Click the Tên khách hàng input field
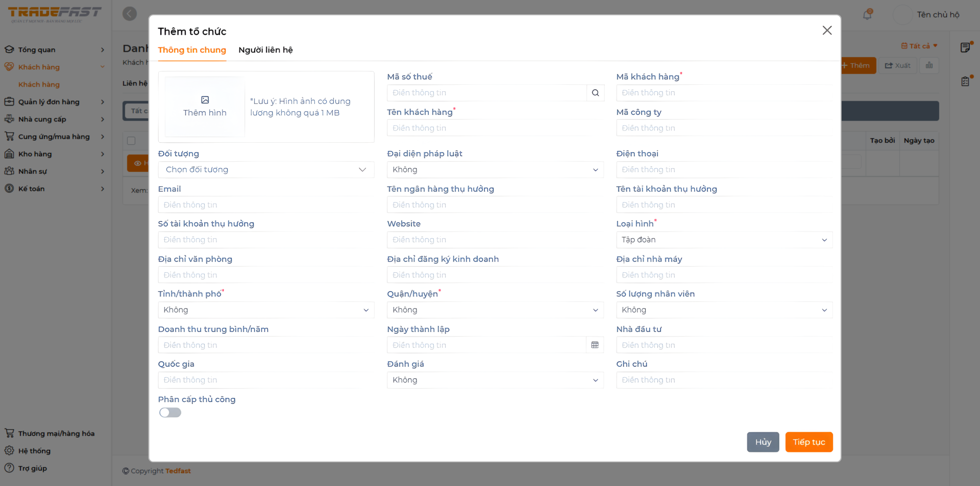 click(495, 128)
